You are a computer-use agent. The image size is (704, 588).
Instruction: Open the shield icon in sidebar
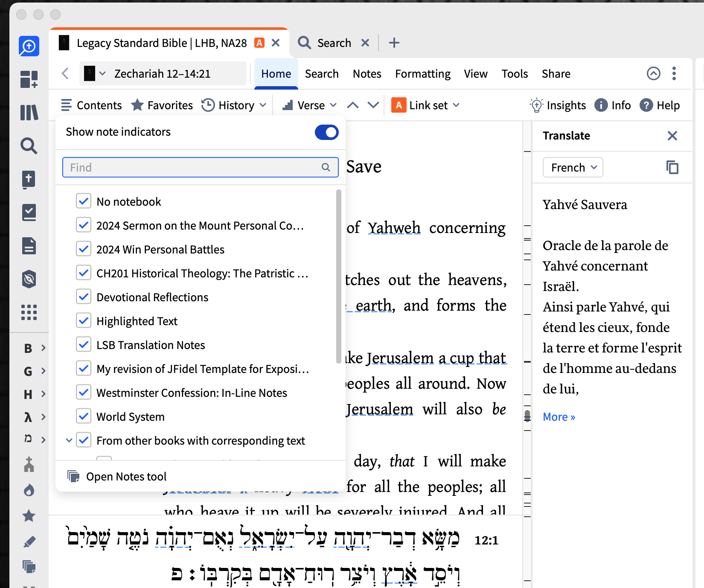pos(29,279)
